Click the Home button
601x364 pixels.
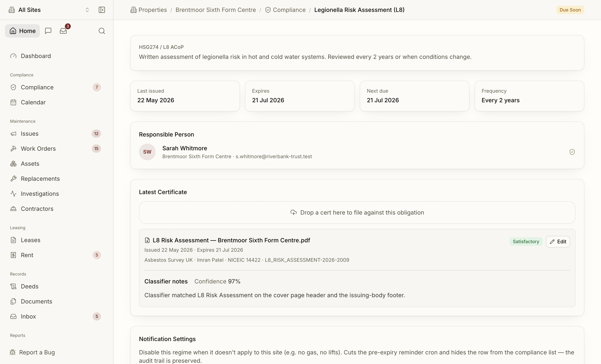23,31
